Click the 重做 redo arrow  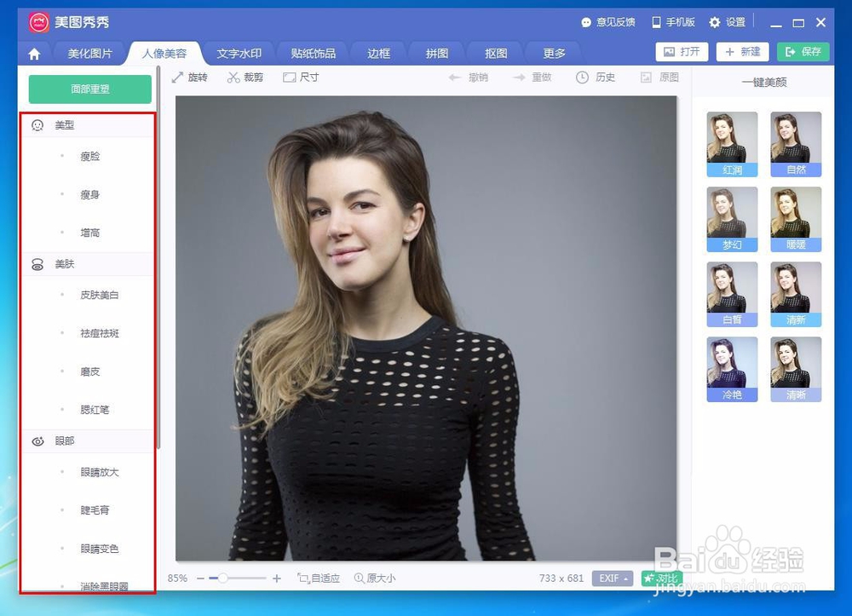pos(532,78)
